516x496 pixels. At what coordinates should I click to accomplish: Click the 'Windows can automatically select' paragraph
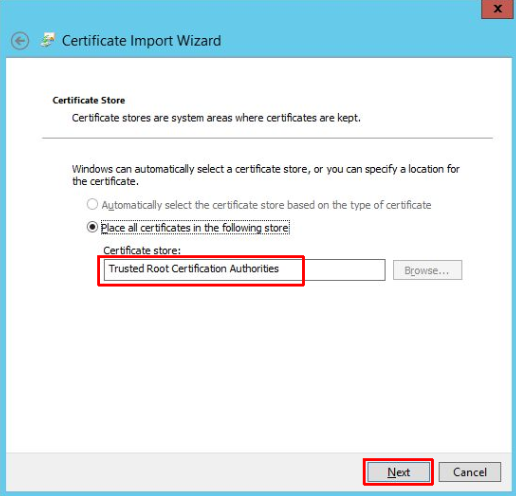point(266,175)
